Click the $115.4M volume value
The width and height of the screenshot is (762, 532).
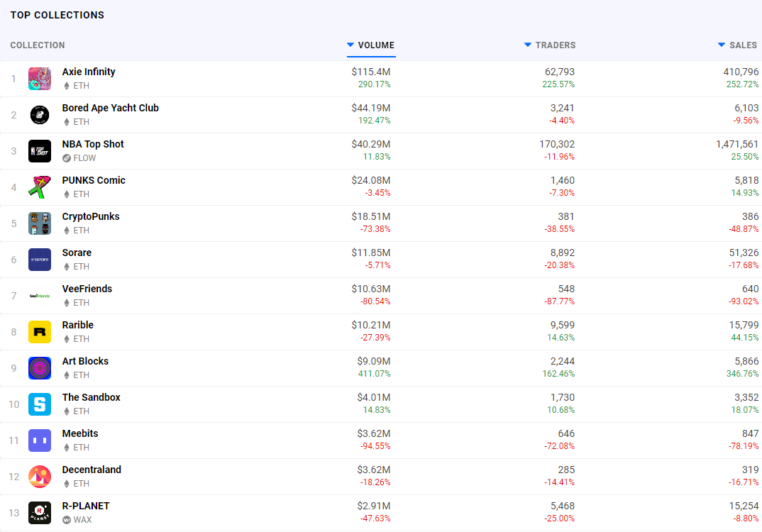(x=371, y=72)
